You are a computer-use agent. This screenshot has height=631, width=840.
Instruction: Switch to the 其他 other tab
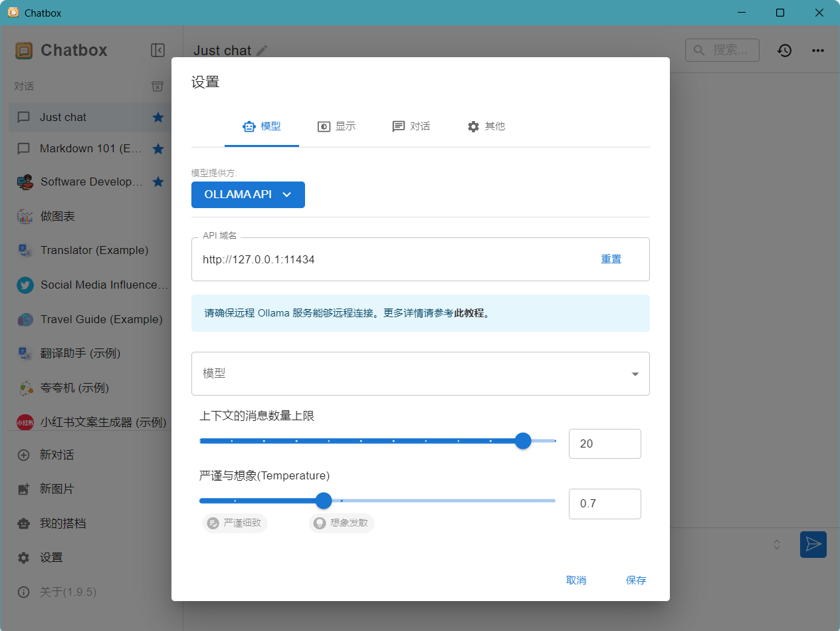tap(486, 126)
